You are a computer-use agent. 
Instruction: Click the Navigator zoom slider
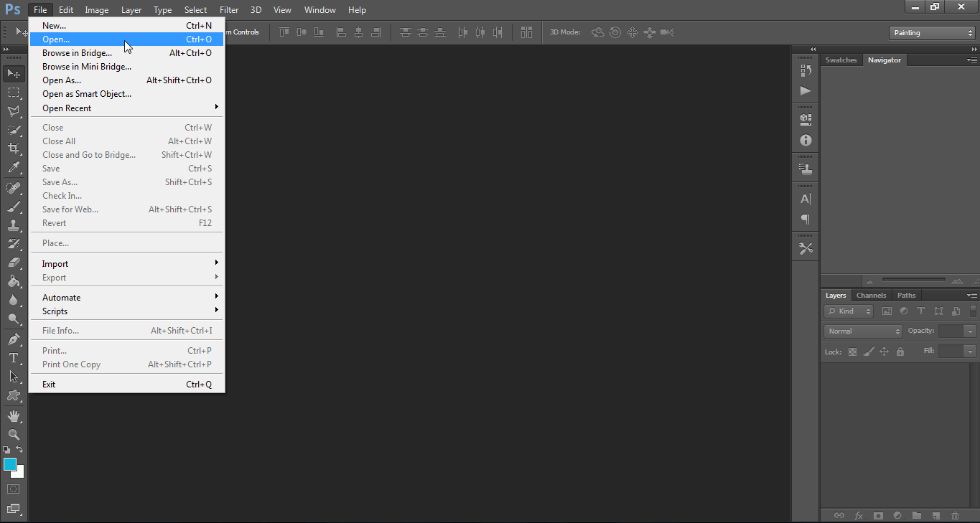tap(914, 280)
